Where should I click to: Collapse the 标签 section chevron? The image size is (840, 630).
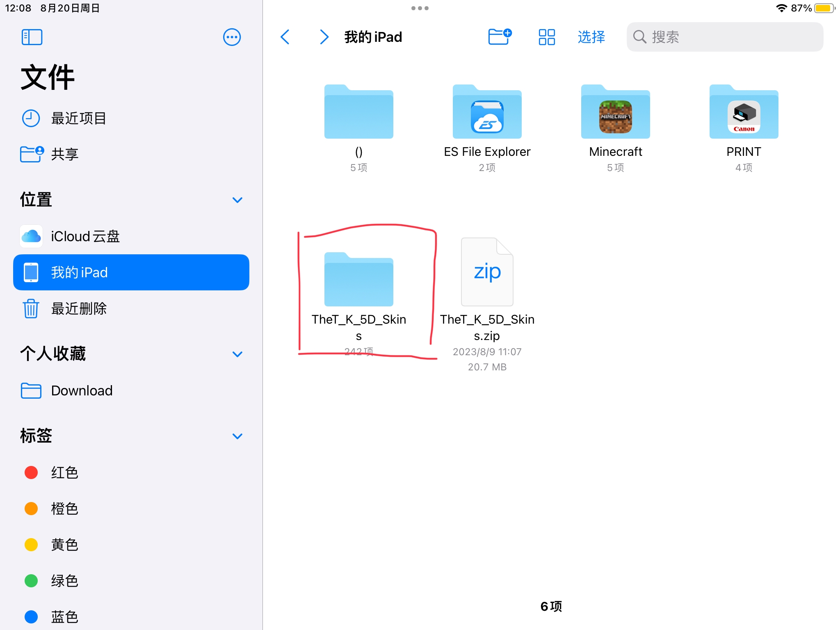point(237,436)
